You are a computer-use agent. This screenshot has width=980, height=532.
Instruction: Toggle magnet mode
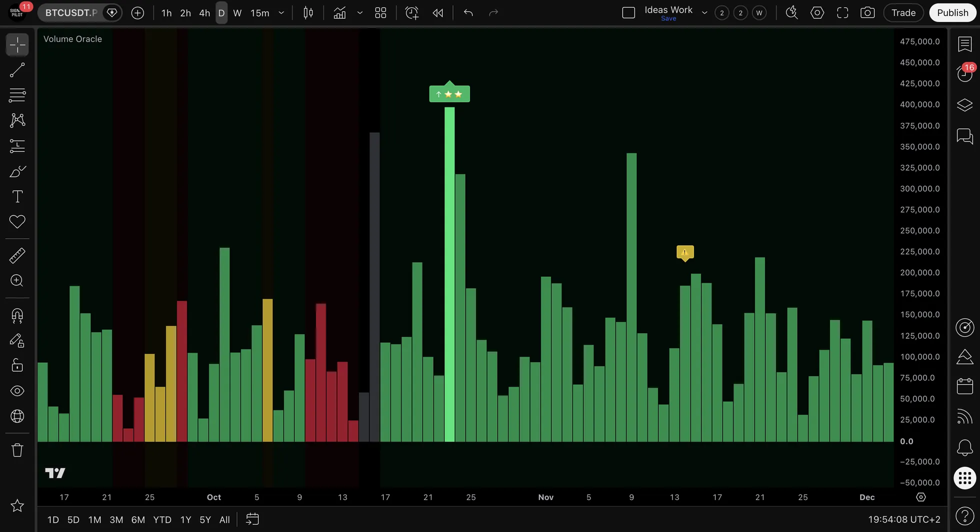[x=17, y=316]
